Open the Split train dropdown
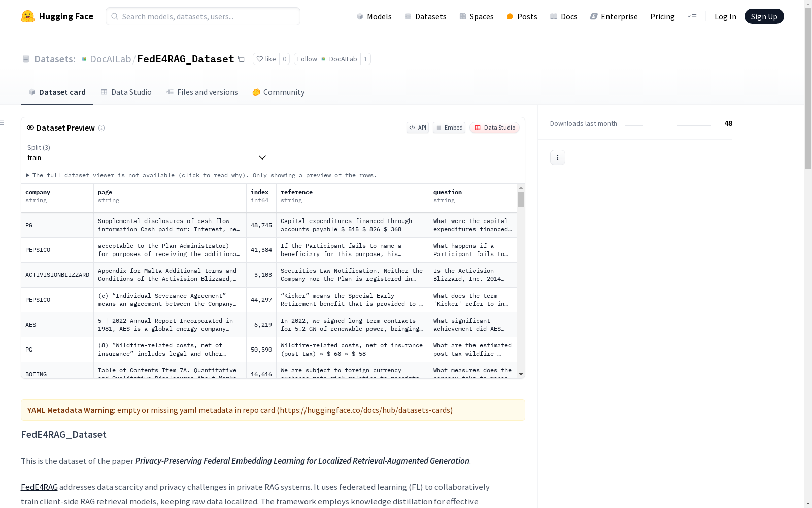Screen dimensions: 812x508 tap(147, 152)
